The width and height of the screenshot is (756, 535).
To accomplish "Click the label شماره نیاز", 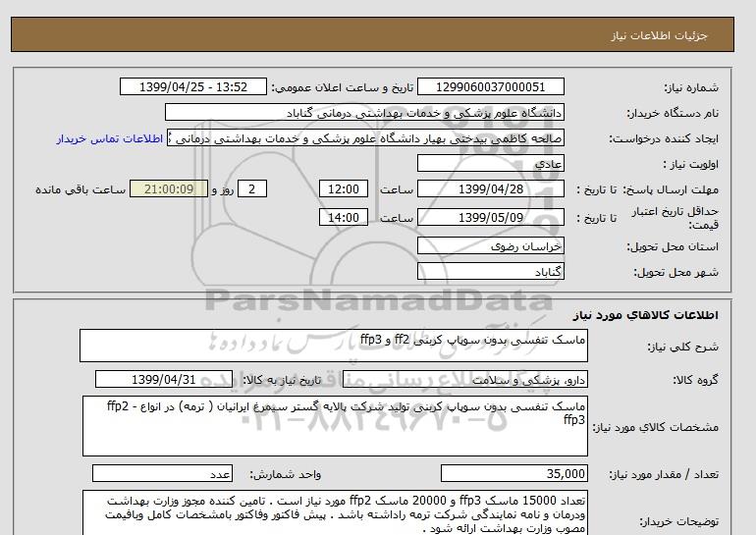I will pyautogui.click(x=692, y=87).
